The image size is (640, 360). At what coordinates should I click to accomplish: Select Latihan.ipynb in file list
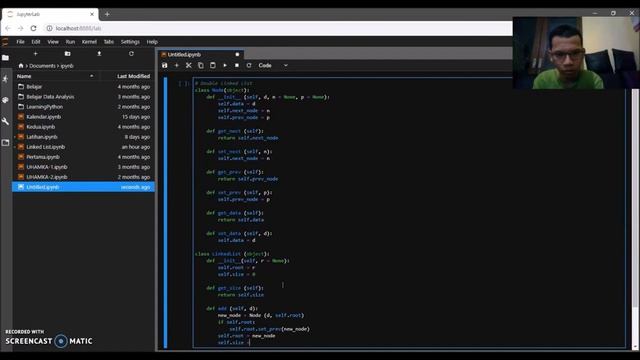(x=83, y=137)
